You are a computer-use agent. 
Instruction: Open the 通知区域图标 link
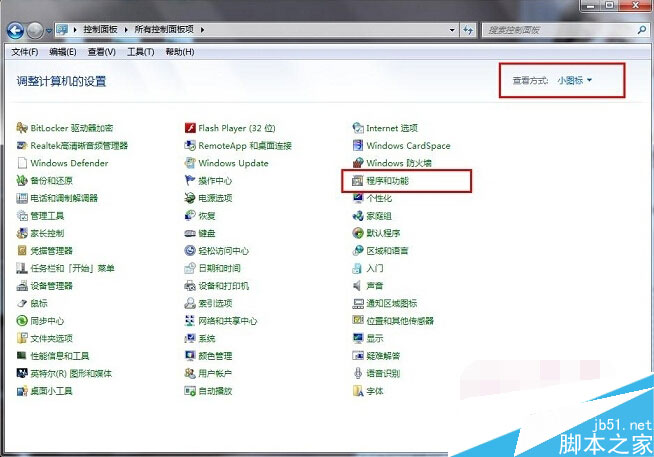(x=392, y=303)
